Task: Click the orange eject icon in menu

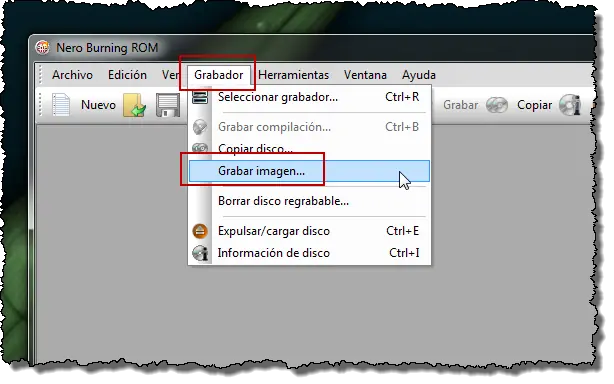Action: [200, 231]
